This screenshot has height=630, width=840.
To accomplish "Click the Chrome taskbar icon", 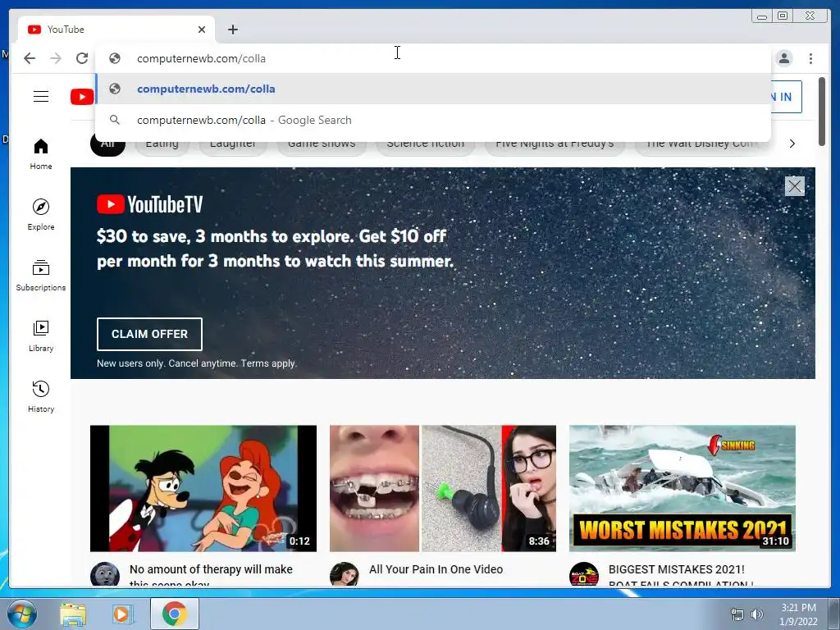I will [x=174, y=614].
